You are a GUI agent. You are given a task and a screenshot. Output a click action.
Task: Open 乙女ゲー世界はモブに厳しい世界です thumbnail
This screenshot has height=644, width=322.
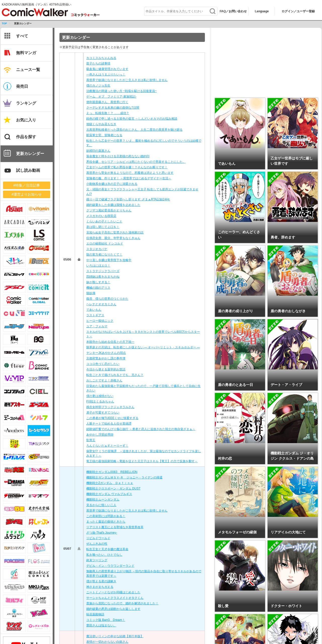pyautogui.click(x=293, y=133)
